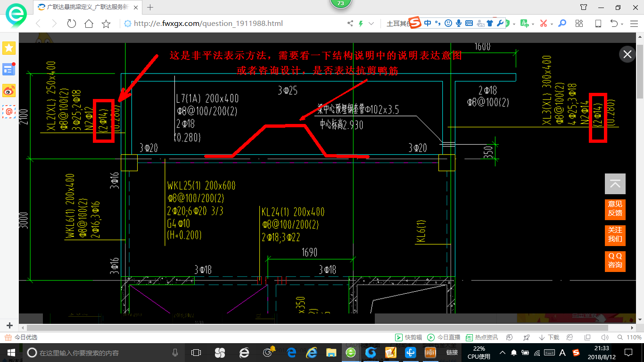The image size is (644, 362).
Task: Open File Explorer from the taskbar
Action: pyautogui.click(x=331, y=352)
